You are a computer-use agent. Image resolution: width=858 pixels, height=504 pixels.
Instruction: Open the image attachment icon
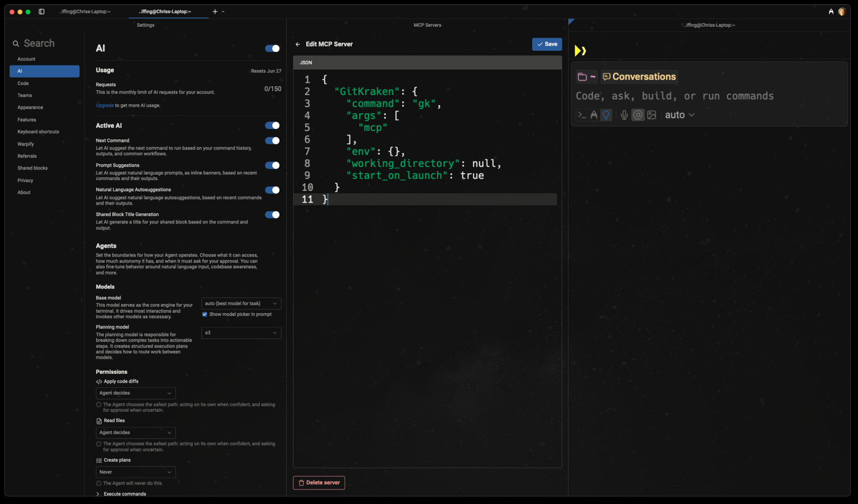pos(651,115)
